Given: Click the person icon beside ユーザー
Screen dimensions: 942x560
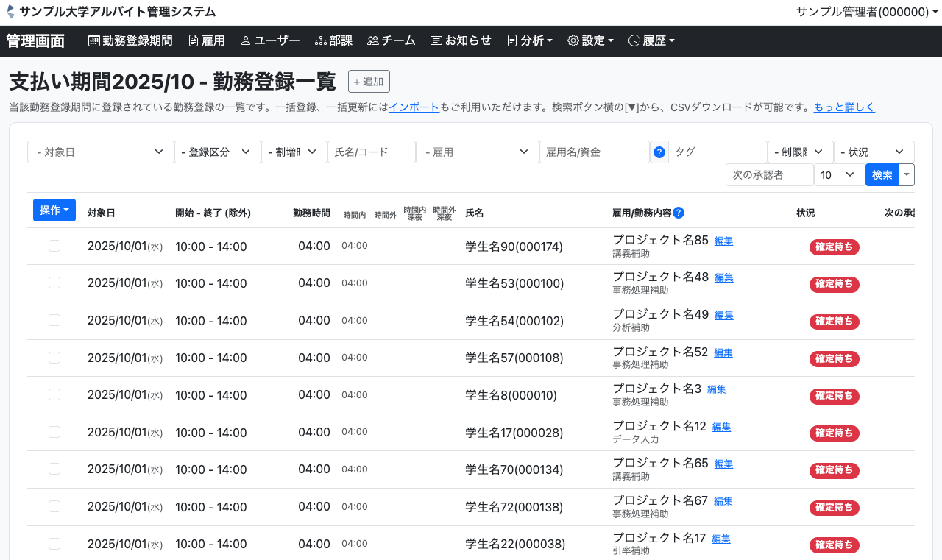Looking at the screenshot, I should click(x=246, y=41).
